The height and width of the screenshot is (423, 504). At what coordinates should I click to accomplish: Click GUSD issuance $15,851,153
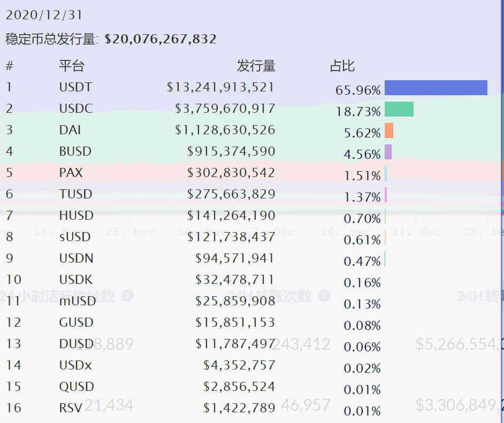pos(235,322)
